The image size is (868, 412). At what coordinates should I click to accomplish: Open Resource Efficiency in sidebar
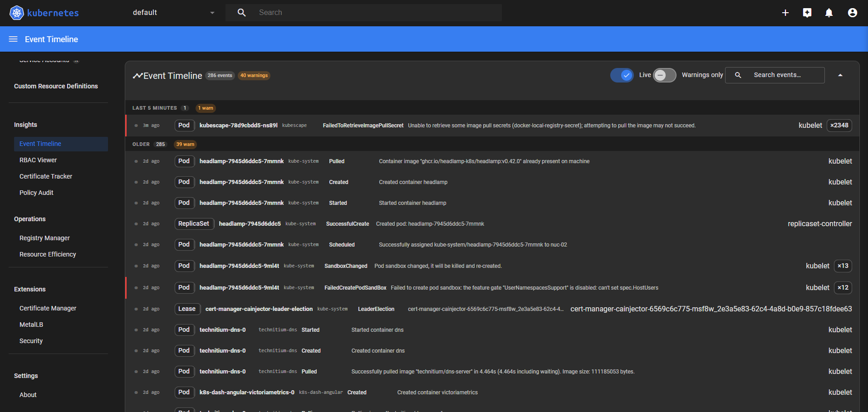(48, 254)
